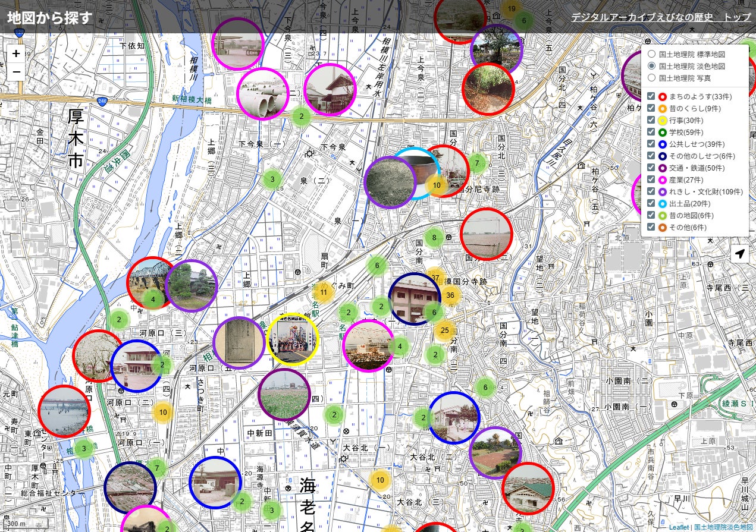Screen dimensions: 756x532
Task: Zoom out with the minus button
Action: 16,72
